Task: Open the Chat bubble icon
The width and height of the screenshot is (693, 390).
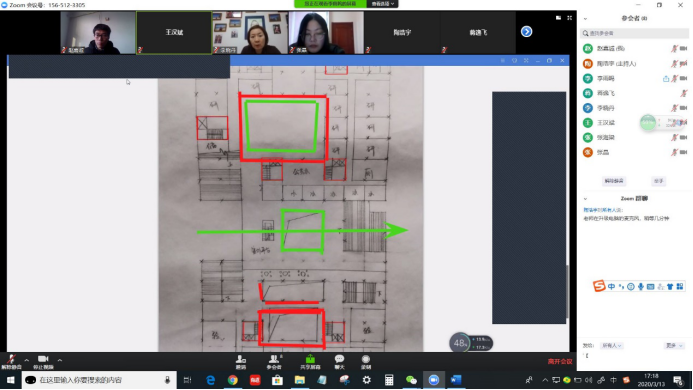Action: pos(339,362)
